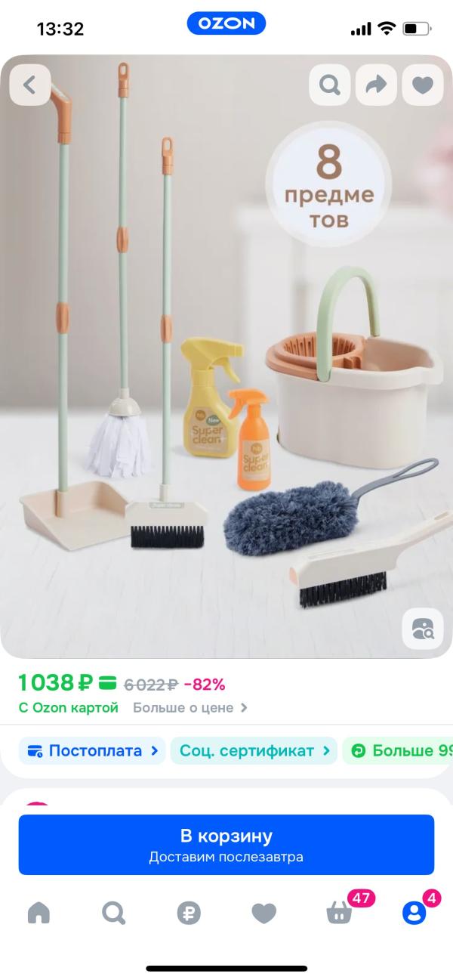Tap the 'С Ozon картой' label
Screen dimensions: 453x980
(69, 708)
